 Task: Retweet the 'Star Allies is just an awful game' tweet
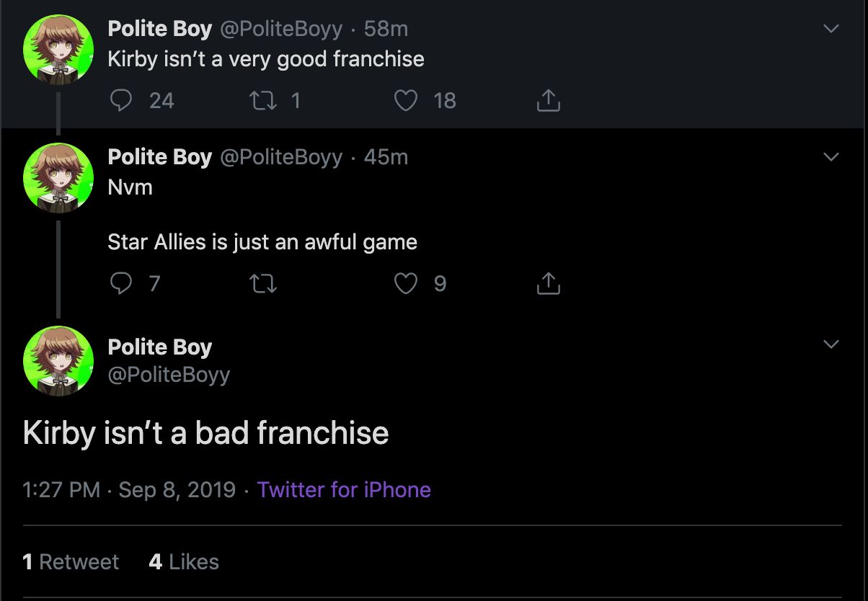pos(262,284)
